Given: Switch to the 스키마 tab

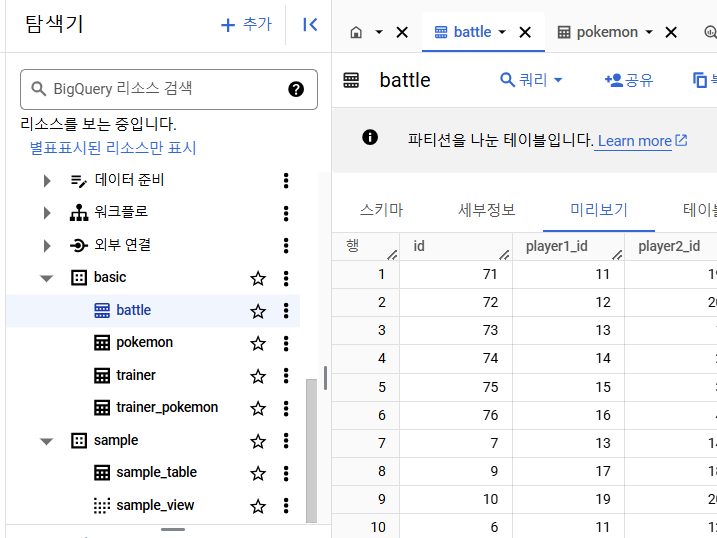Looking at the screenshot, I should click(x=381, y=210).
